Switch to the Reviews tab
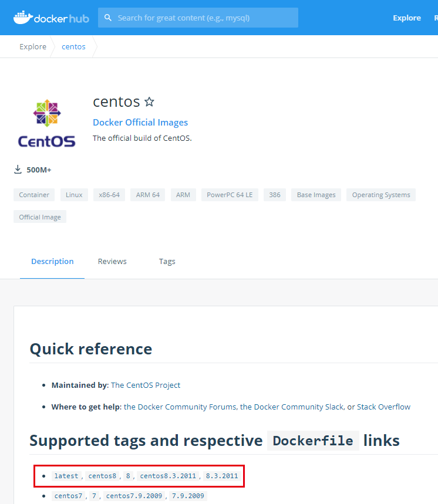This screenshot has height=504, width=438. pyautogui.click(x=112, y=261)
